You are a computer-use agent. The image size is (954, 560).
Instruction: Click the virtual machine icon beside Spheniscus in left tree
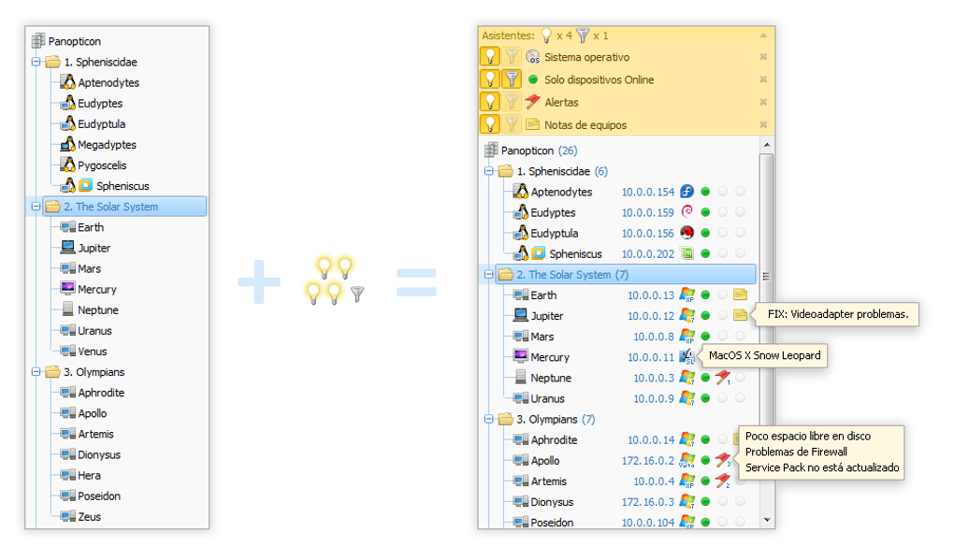click(x=86, y=185)
